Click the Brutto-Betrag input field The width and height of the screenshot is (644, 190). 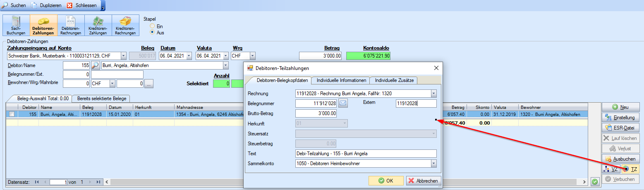316,113
